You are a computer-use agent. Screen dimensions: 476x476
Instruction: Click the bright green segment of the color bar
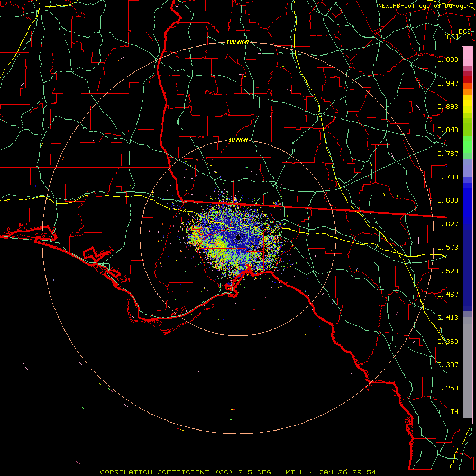tap(467, 144)
